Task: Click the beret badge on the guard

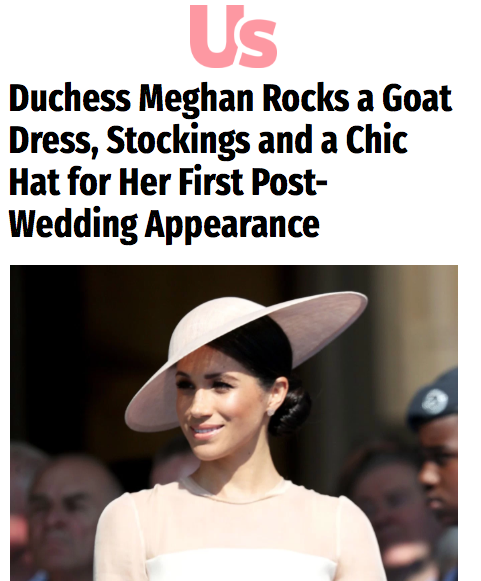Action: click(x=434, y=401)
